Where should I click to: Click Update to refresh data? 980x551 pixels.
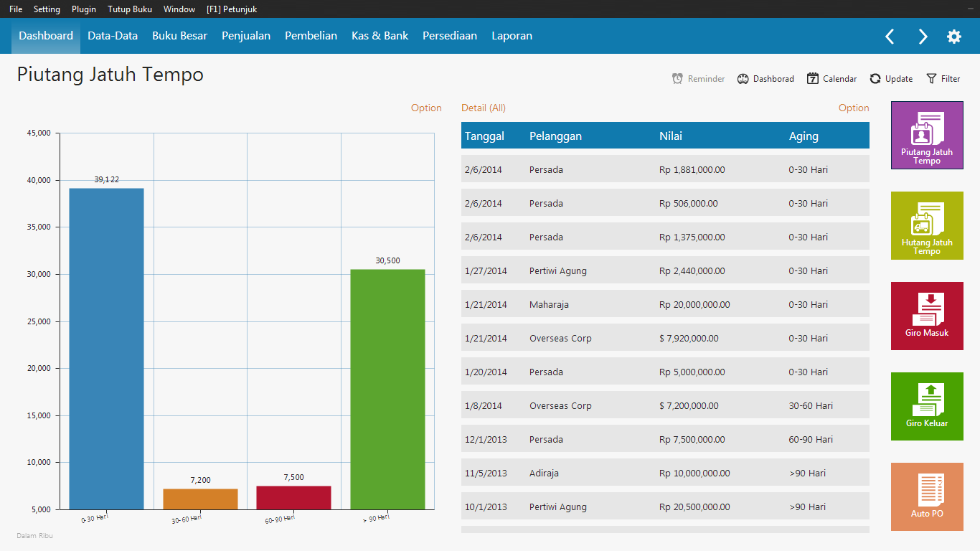click(x=891, y=79)
